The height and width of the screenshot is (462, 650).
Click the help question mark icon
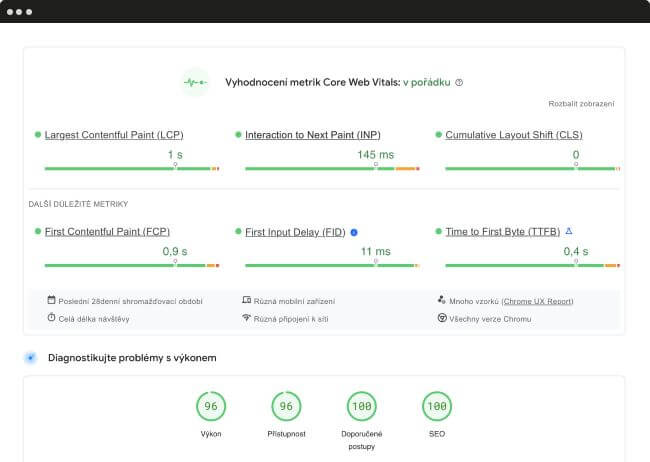coord(459,83)
